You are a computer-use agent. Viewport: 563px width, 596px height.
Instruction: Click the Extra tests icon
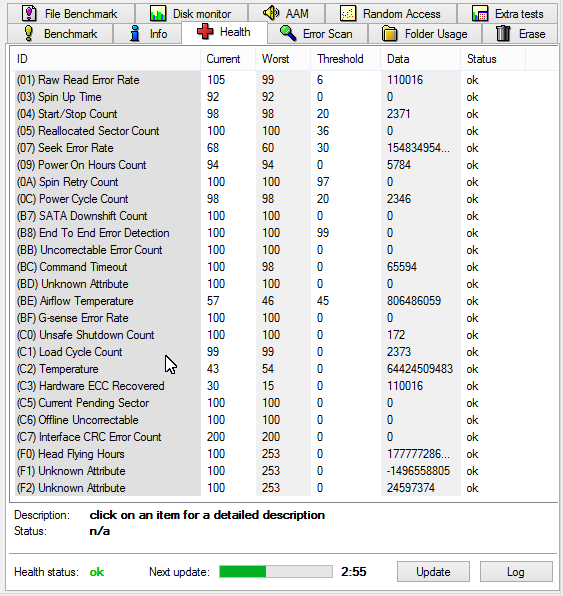480,14
